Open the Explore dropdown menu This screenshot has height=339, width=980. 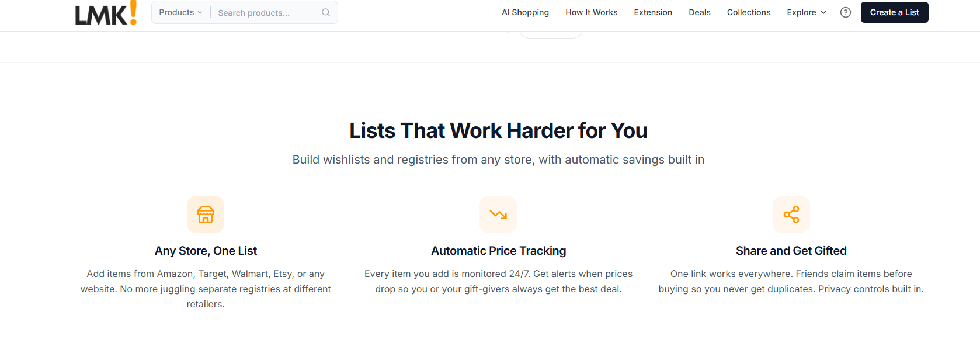point(807,12)
